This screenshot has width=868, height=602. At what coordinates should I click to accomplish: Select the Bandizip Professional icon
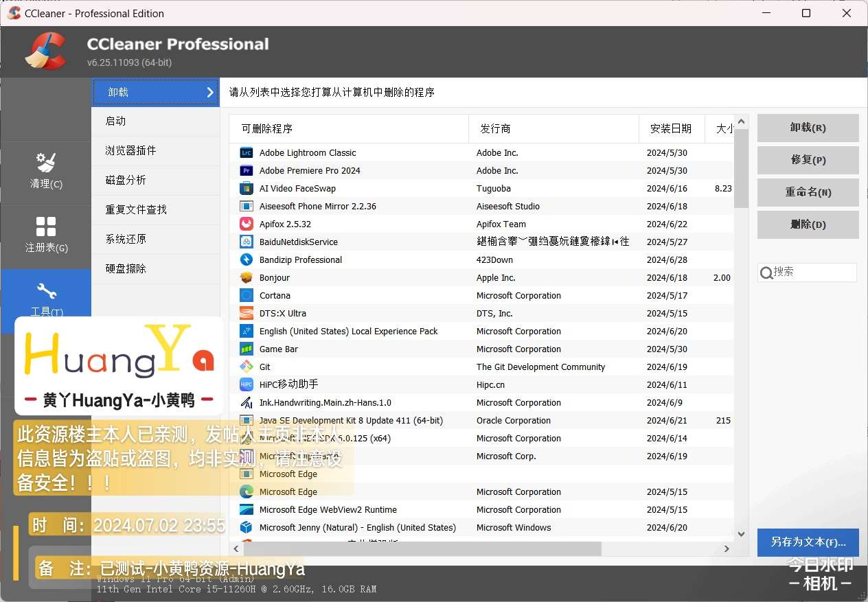pos(247,260)
